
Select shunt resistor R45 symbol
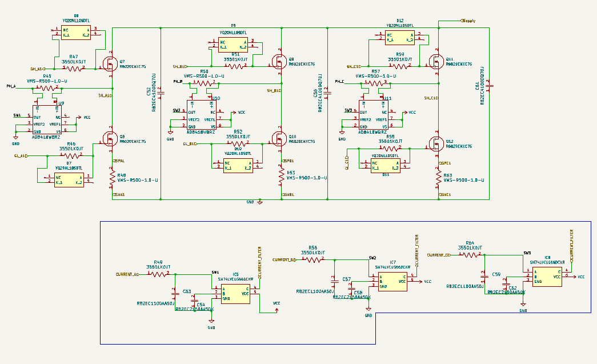[x=47, y=89]
